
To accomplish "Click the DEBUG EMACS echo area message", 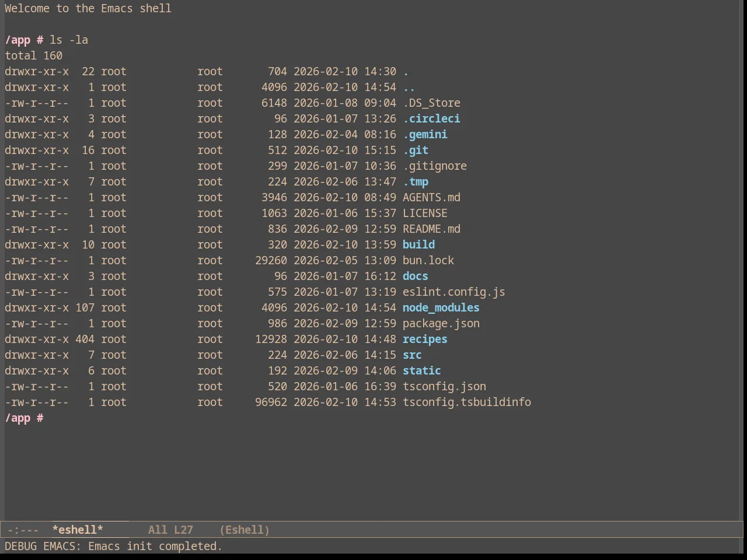I will [x=113, y=546].
